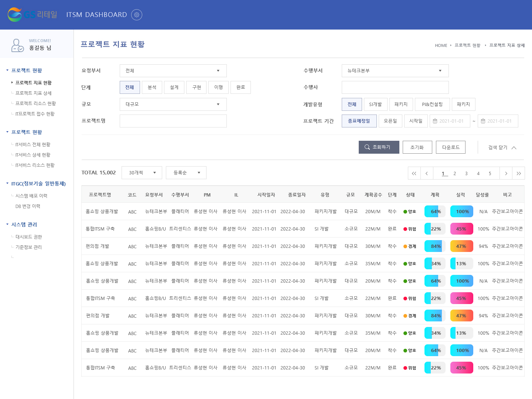The width and height of the screenshot is (532, 399).
Task: Open 대시보드 권한 menu item
Action: [28, 237]
